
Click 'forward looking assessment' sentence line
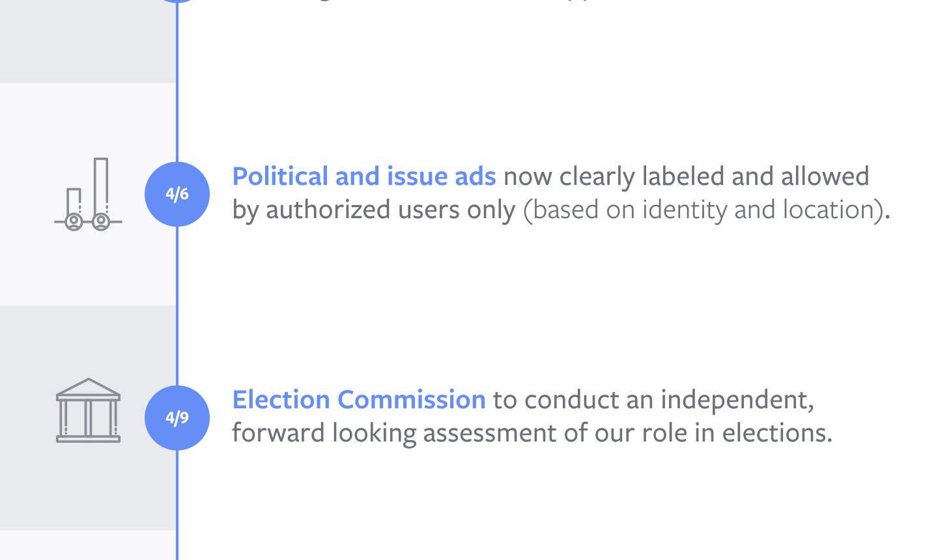(x=532, y=433)
